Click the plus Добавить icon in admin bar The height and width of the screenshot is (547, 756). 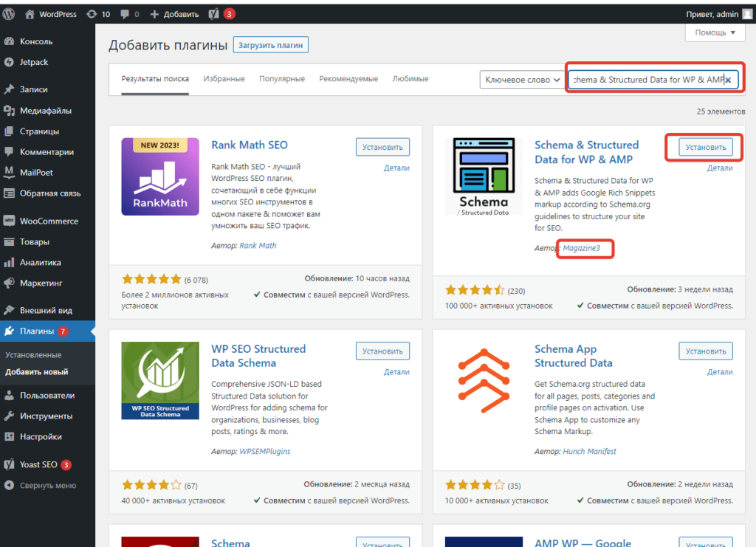click(x=154, y=14)
